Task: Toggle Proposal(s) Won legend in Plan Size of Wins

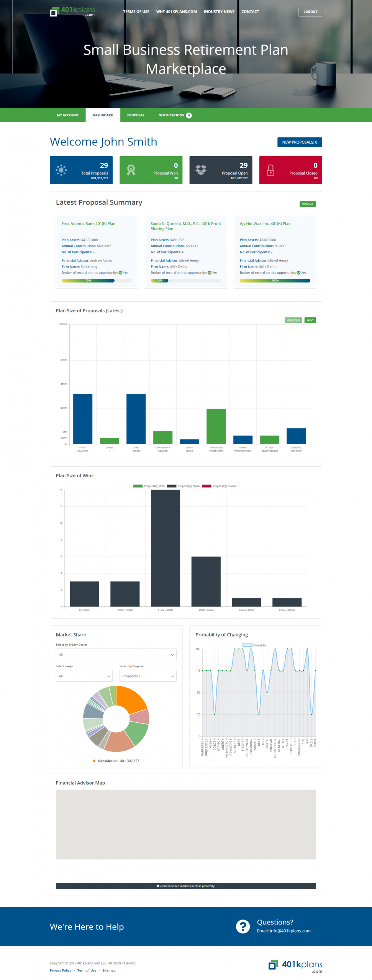Action: point(149,486)
